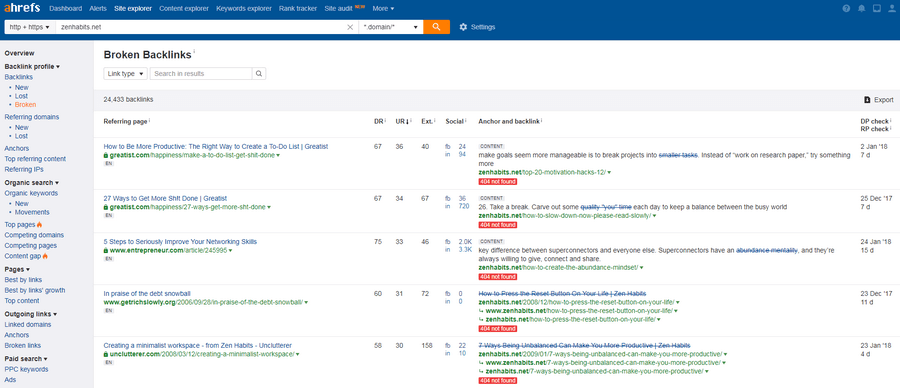Open Overview in sidebar

[x=20, y=53]
